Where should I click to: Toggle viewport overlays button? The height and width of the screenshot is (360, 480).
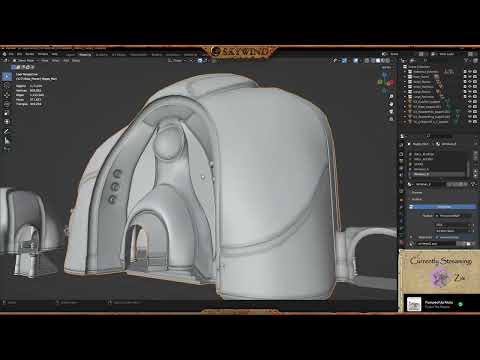(x=356, y=61)
